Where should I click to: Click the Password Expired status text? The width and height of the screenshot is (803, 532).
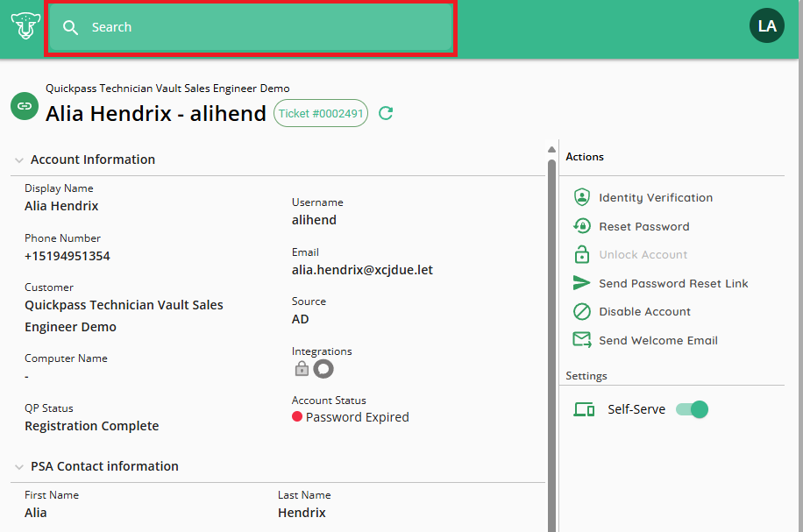358,417
